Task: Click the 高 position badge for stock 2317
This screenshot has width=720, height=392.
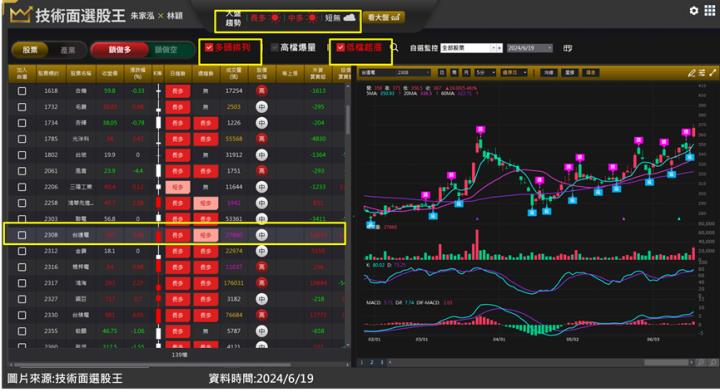Action: click(x=261, y=283)
